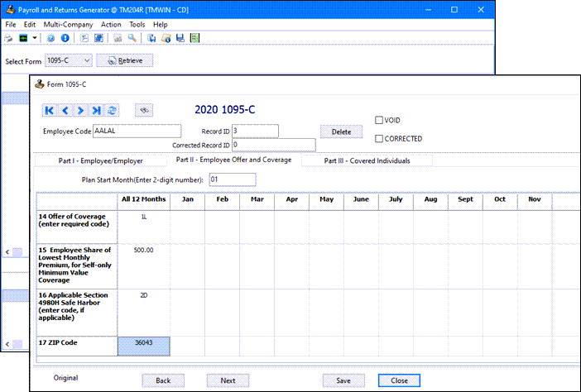
Task: Switch to Part III - Covered Individuals tab
Action: [x=366, y=160]
